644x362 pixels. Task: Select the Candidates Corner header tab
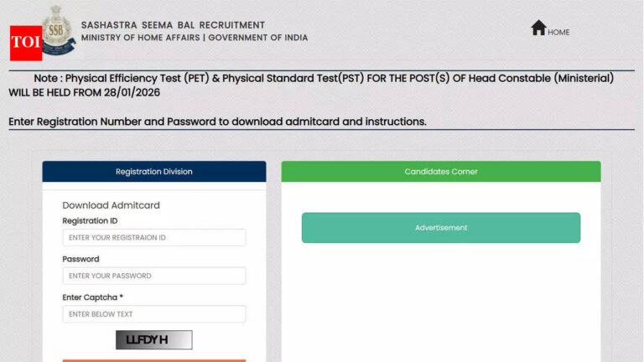(x=441, y=172)
